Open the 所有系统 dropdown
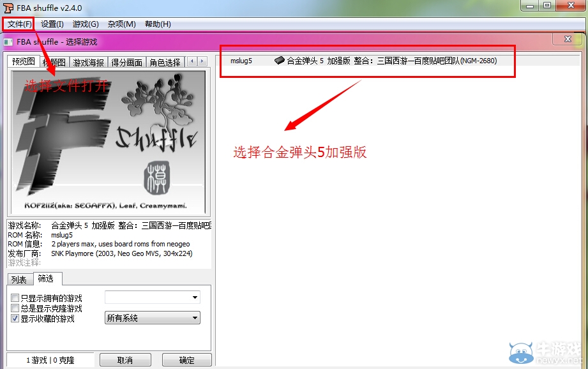588x369 pixels. pyautogui.click(x=152, y=318)
